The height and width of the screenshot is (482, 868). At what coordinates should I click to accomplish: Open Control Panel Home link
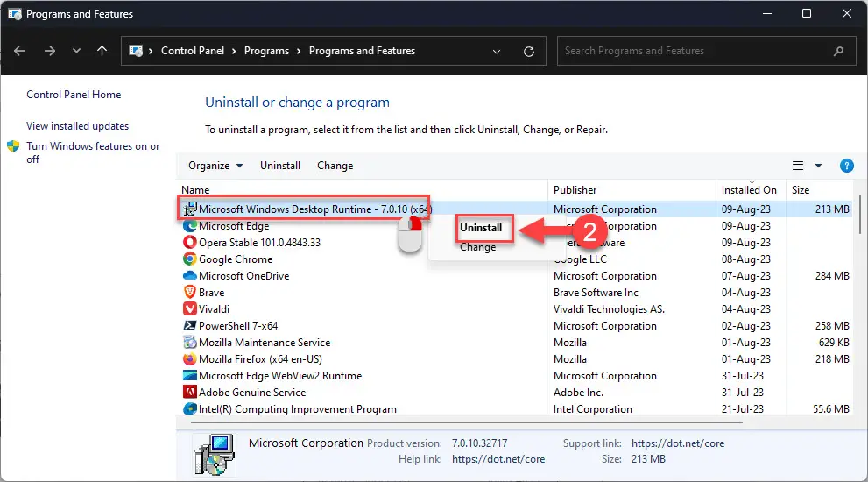point(74,95)
